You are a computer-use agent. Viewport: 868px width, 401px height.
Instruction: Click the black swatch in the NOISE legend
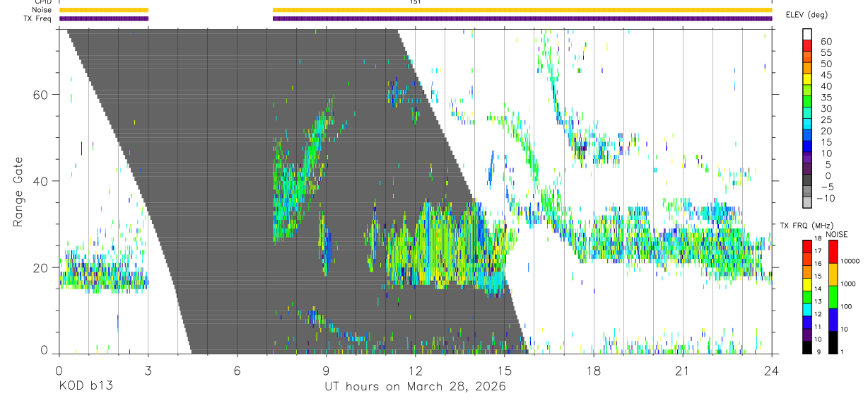pyautogui.click(x=833, y=342)
